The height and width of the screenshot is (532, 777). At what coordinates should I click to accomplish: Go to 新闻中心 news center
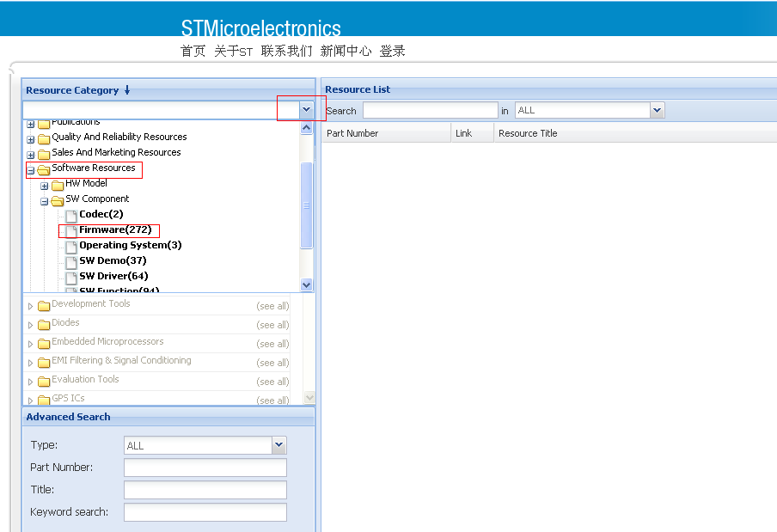click(x=346, y=51)
